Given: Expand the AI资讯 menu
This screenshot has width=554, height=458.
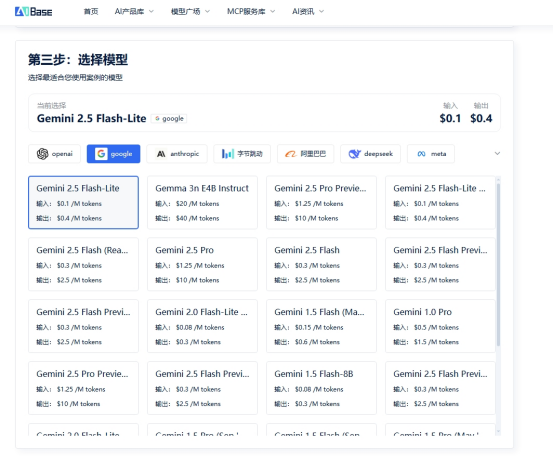Looking at the screenshot, I should pyautogui.click(x=307, y=12).
